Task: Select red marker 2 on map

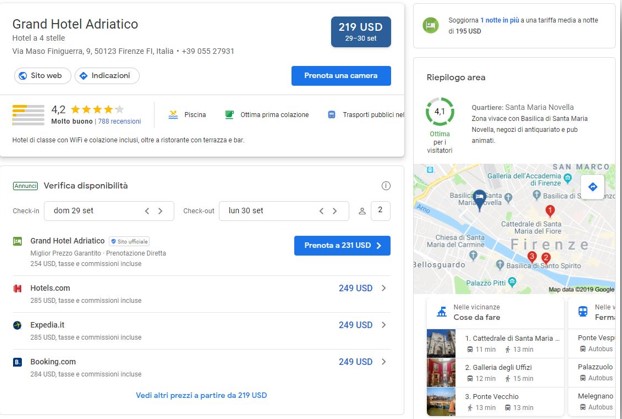Action: point(546,258)
